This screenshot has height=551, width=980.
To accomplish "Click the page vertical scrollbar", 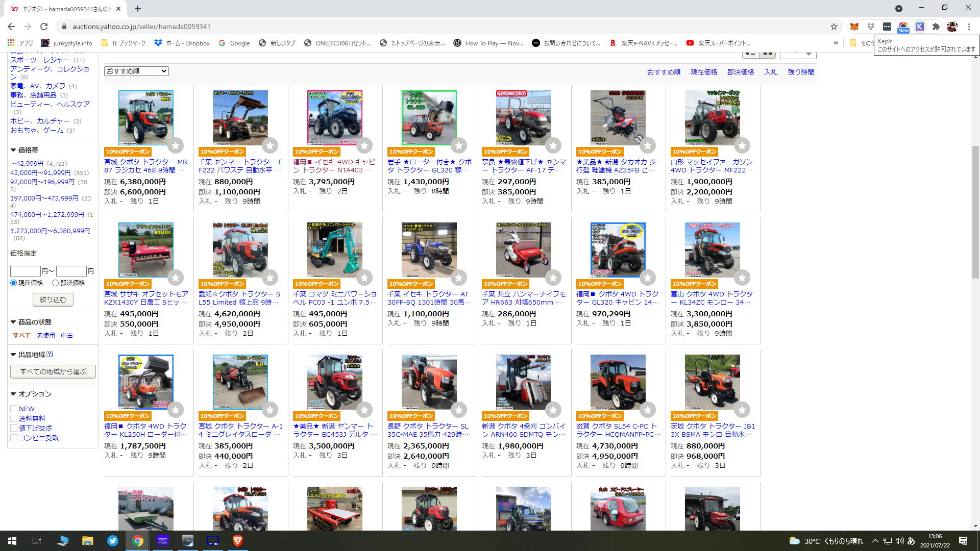I will [x=975, y=212].
